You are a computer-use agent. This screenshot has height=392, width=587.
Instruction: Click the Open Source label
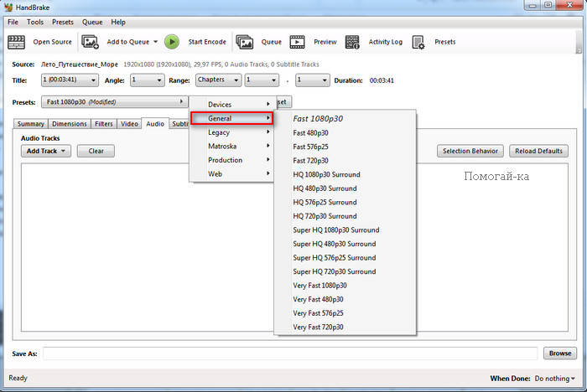pyautogui.click(x=52, y=42)
